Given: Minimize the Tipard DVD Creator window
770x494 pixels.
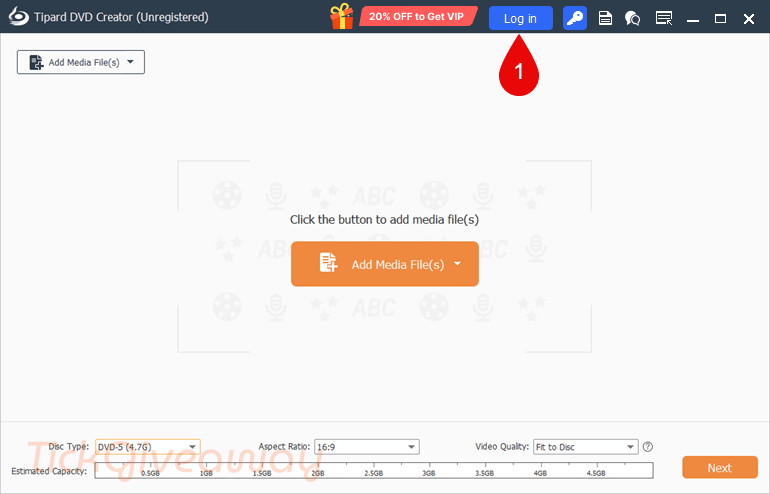Looking at the screenshot, I should click(x=693, y=20).
